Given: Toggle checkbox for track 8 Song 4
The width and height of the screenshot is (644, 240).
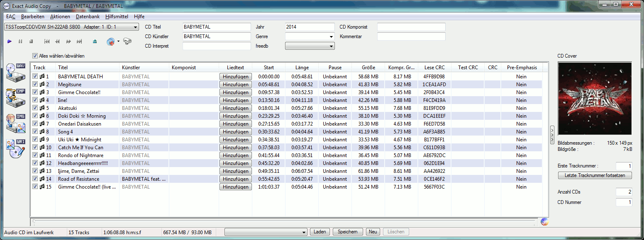Looking at the screenshot, I should (35, 131).
